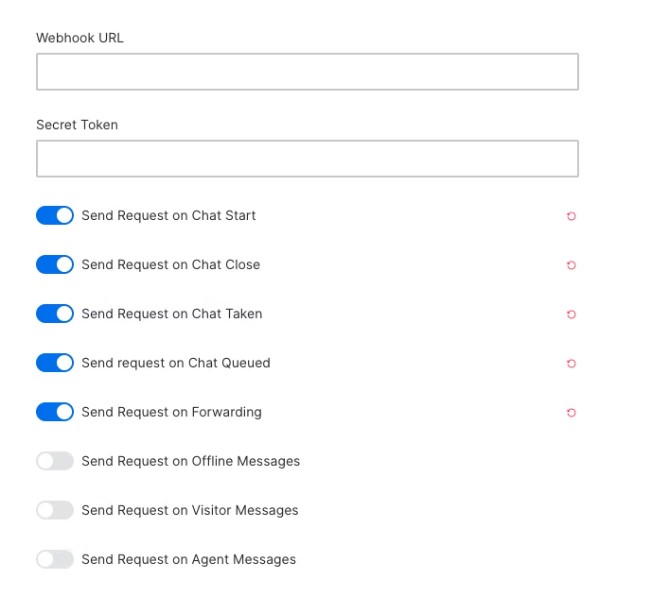Reset the Send Request on Forwarding setting
Screen dimensions: 655x592
(571, 412)
